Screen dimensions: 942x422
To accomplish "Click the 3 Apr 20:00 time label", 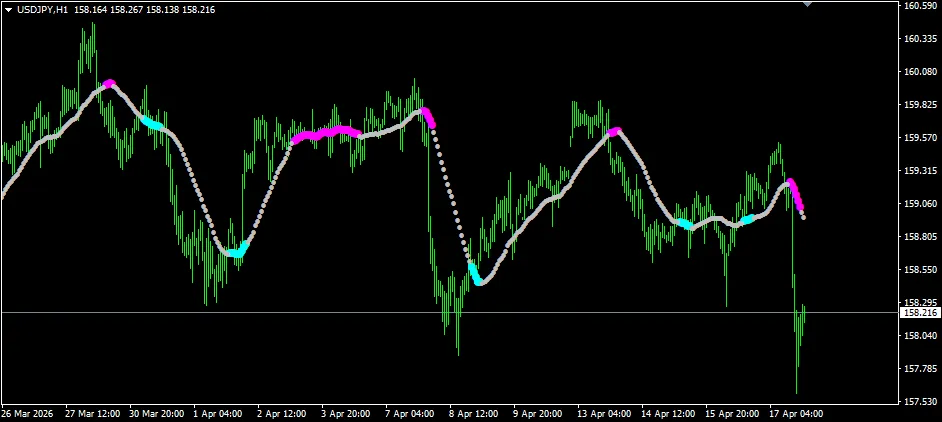I will point(345,414).
